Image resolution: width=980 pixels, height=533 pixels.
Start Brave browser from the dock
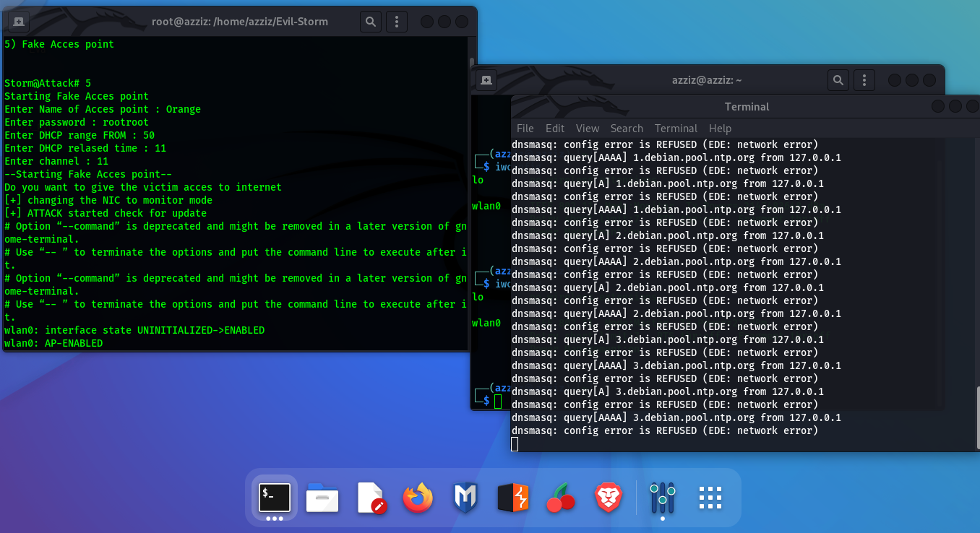pyautogui.click(x=609, y=498)
